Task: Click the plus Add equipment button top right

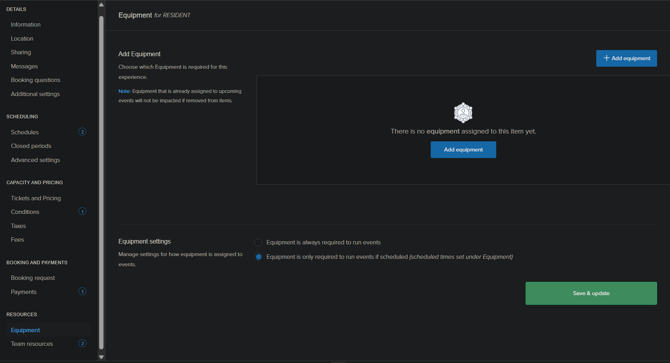Action: tap(626, 58)
